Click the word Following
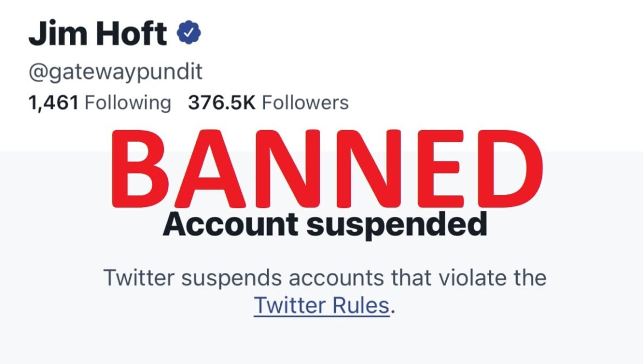 click(128, 102)
